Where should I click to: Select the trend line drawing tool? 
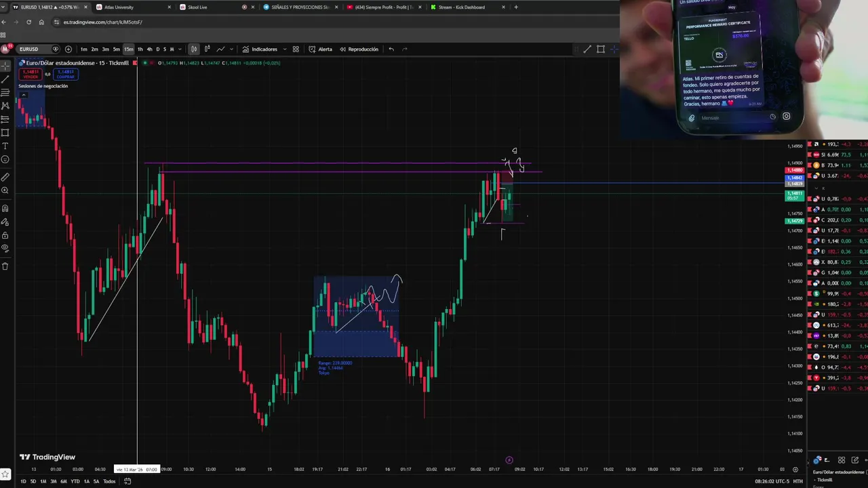pos(5,79)
